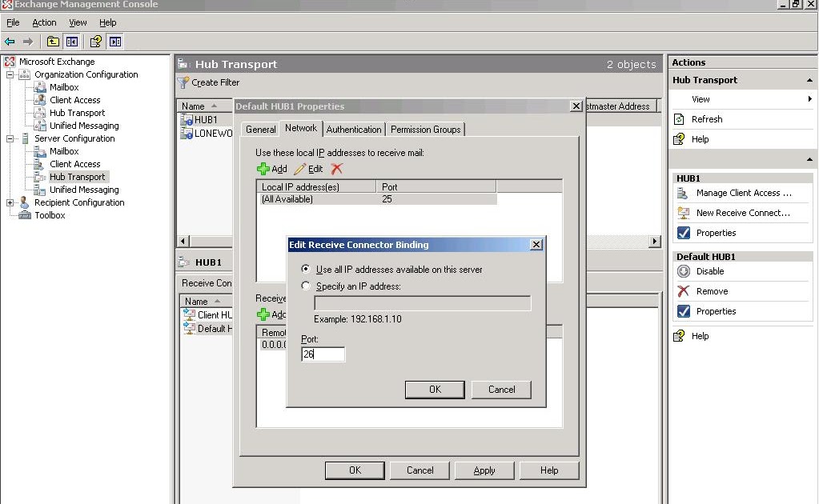Click the Local IP address(es) column header

(316, 186)
